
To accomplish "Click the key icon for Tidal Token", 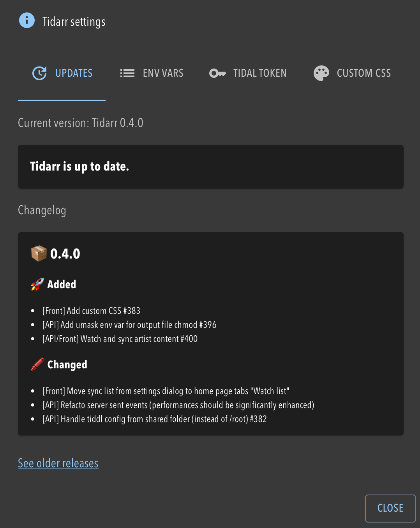I will click(x=217, y=73).
